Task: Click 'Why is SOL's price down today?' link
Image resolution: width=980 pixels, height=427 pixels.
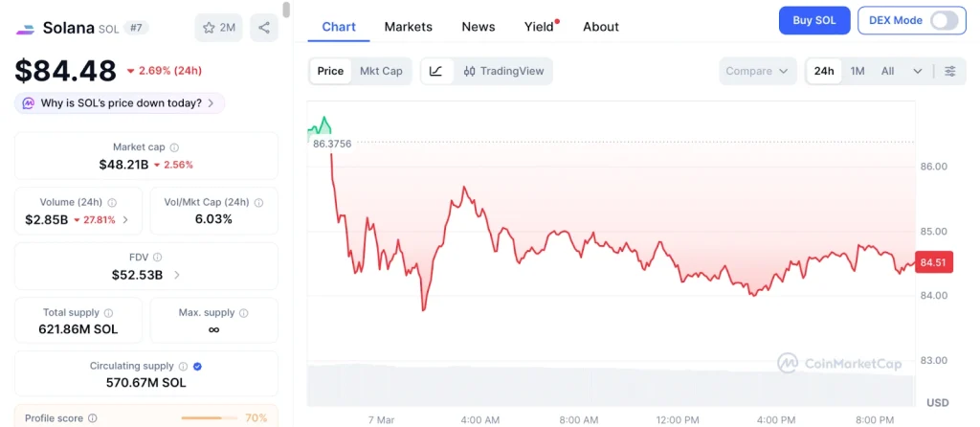Action: [121, 102]
